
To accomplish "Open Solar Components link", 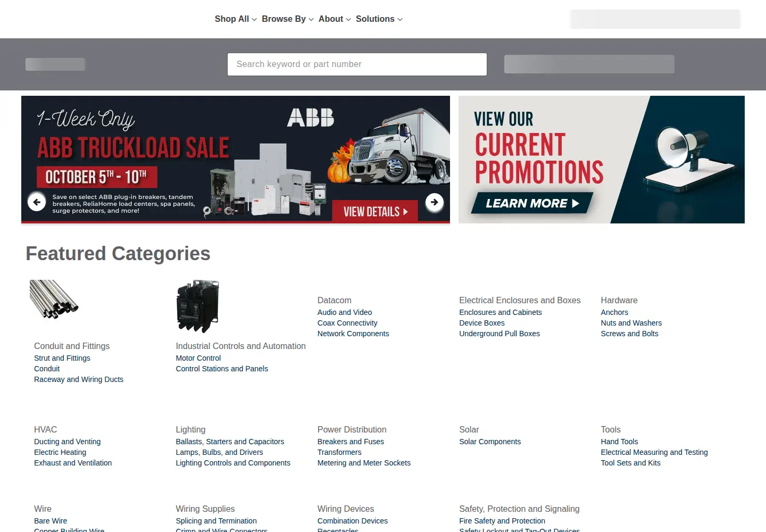I will click(x=490, y=442).
